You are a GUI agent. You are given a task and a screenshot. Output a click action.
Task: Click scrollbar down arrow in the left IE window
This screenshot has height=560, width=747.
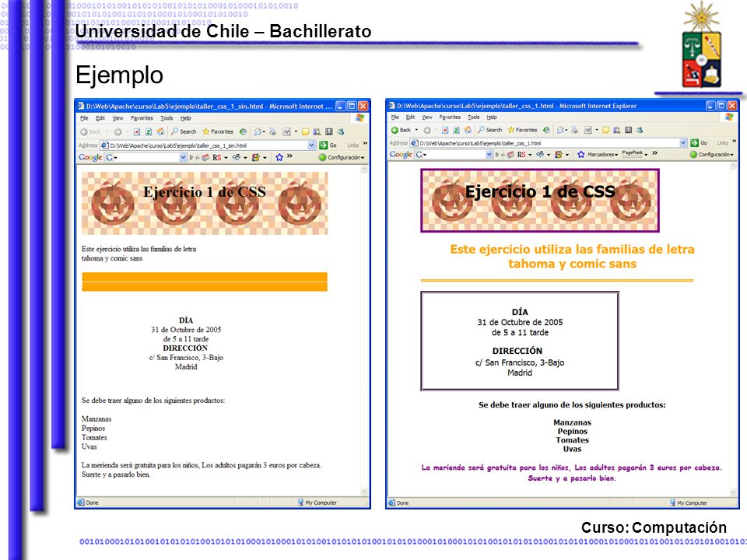364,492
